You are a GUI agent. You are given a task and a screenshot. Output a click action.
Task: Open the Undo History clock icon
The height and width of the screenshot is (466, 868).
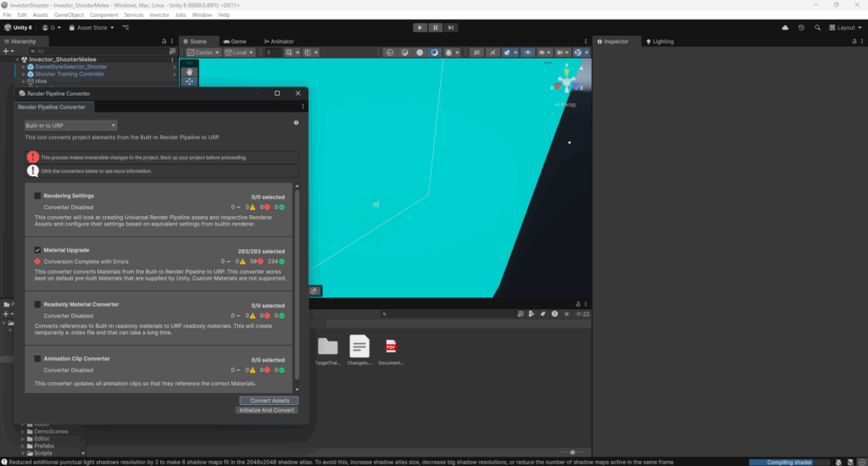[x=801, y=27]
